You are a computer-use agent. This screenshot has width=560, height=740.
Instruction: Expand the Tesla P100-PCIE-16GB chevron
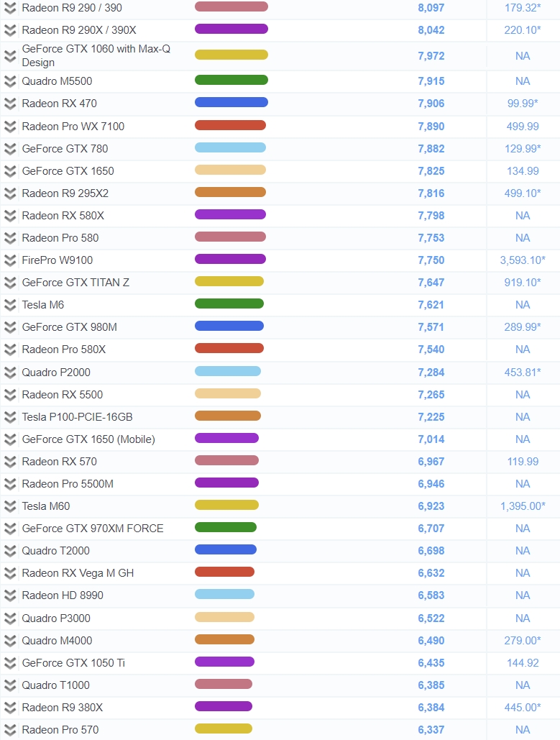click(10, 417)
